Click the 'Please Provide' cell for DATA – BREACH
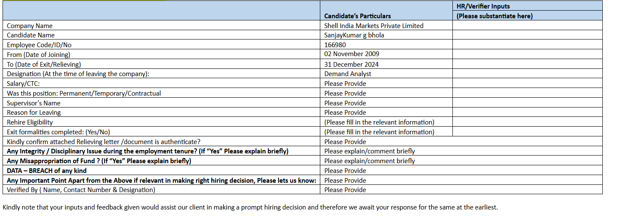 (x=345, y=171)
